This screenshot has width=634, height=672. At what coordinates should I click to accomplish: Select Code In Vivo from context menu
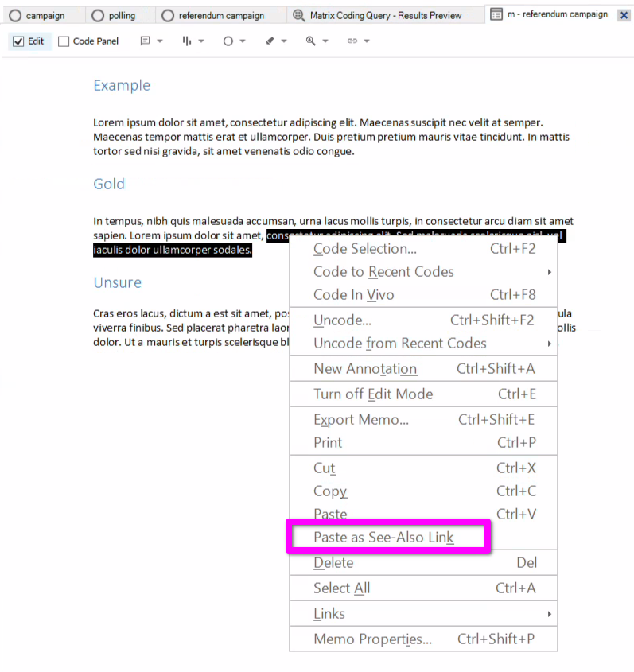[x=353, y=295]
